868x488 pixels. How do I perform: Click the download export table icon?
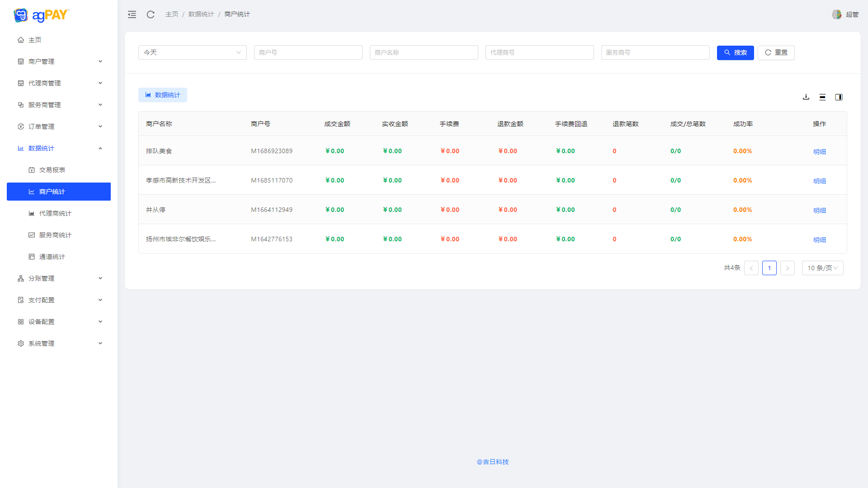(806, 97)
